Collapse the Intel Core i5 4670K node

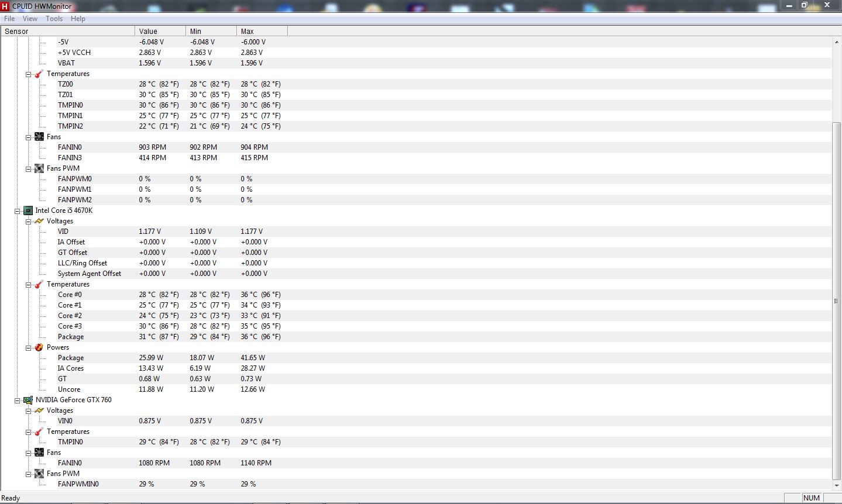pos(17,211)
